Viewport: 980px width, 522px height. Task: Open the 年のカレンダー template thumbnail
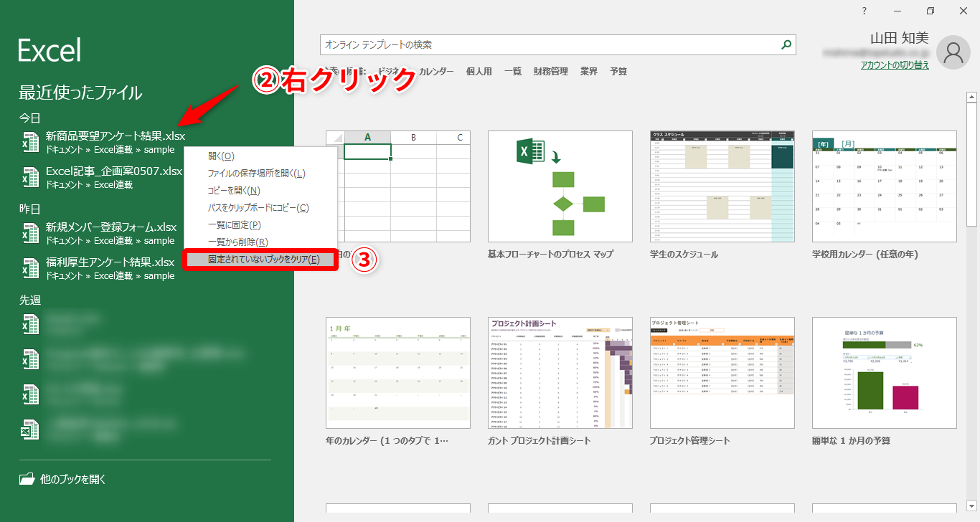click(x=398, y=373)
